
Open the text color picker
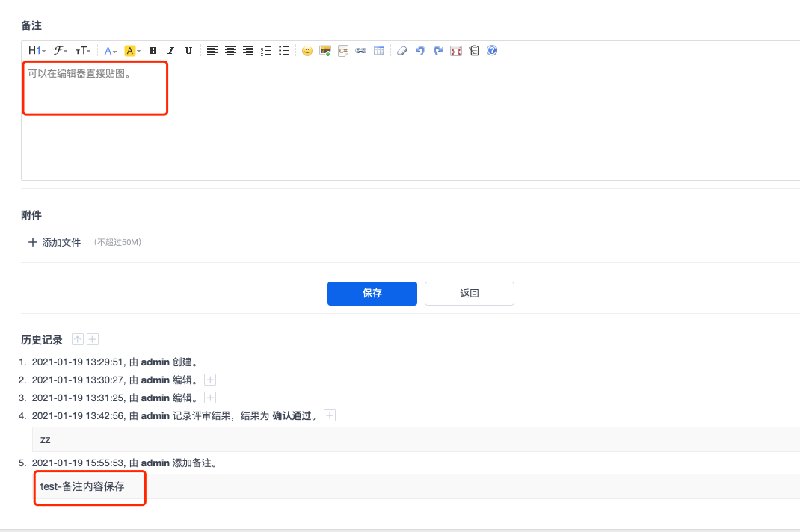click(110, 51)
